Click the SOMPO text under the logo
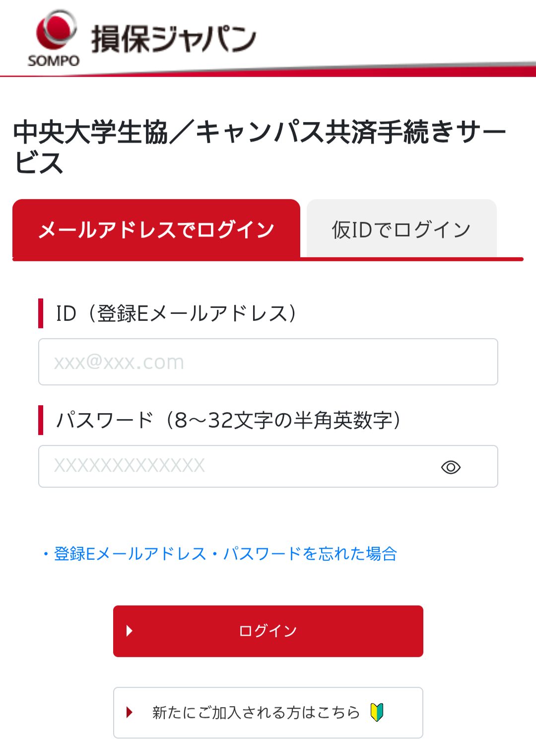The width and height of the screenshot is (536, 756). click(x=54, y=61)
